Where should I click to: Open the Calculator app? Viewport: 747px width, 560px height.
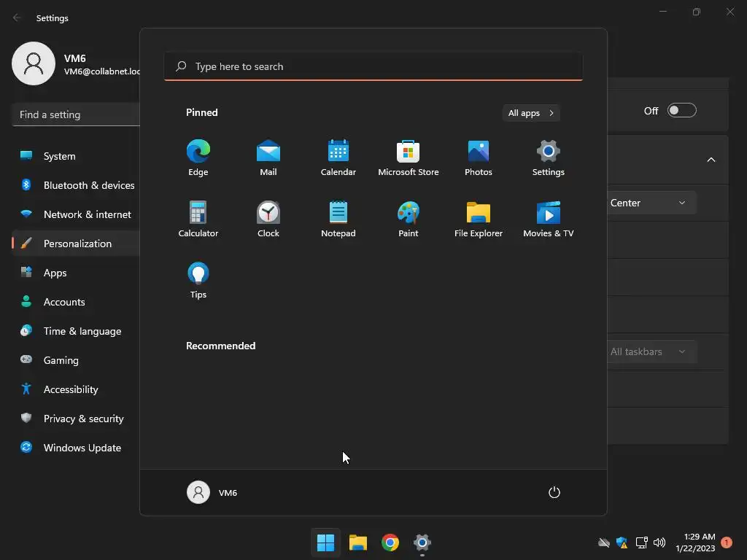[x=198, y=219]
